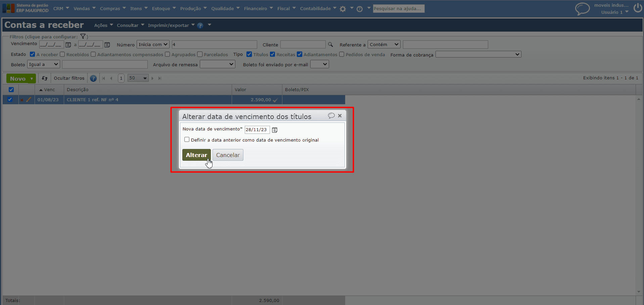
Task: Click the Número filter input field
Action: (x=214, y=44)
